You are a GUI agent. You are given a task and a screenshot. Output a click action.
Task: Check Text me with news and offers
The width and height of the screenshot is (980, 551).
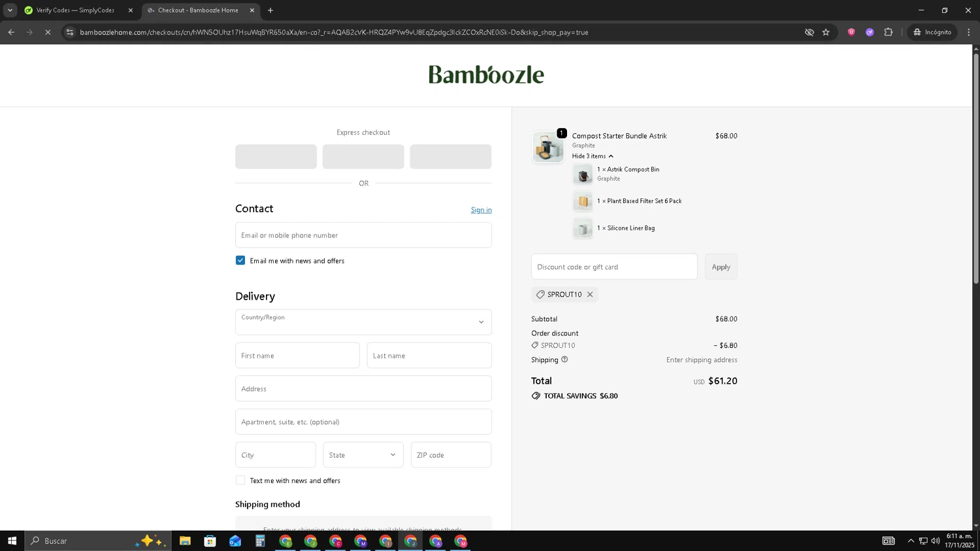(240, 480)
